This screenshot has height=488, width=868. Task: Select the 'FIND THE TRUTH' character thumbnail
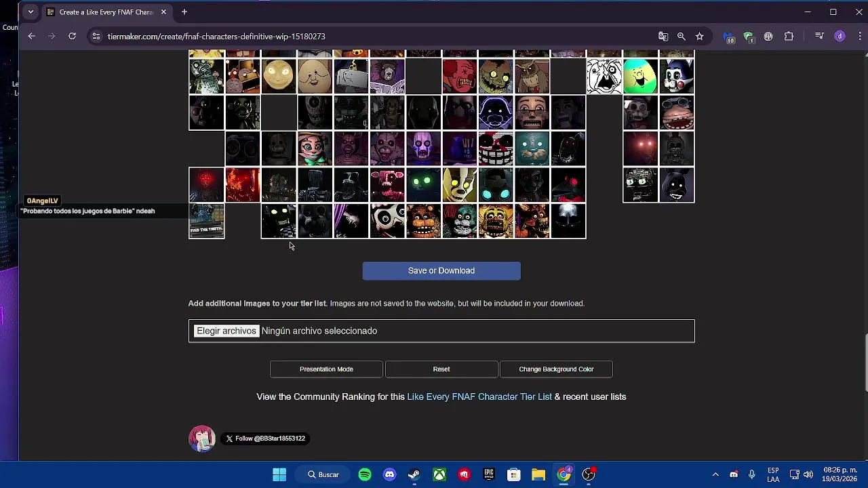pyautogui.click(x=207, y=222)
